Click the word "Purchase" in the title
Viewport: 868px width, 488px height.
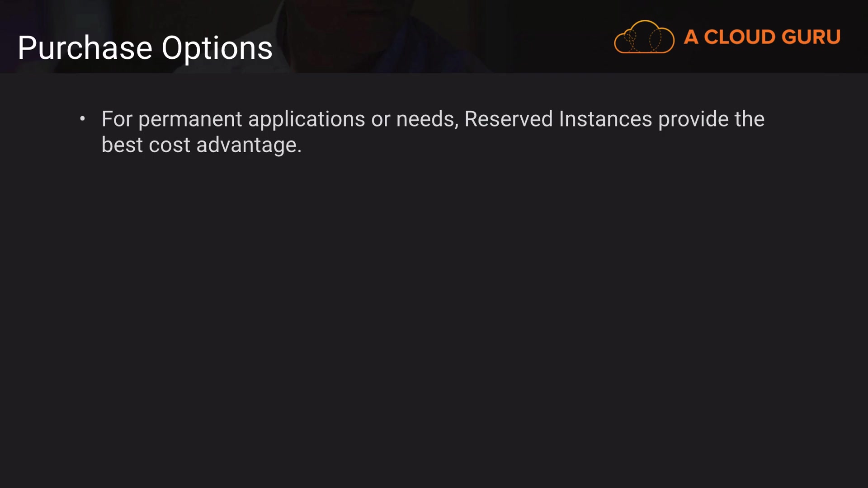[x=85, y=48]
